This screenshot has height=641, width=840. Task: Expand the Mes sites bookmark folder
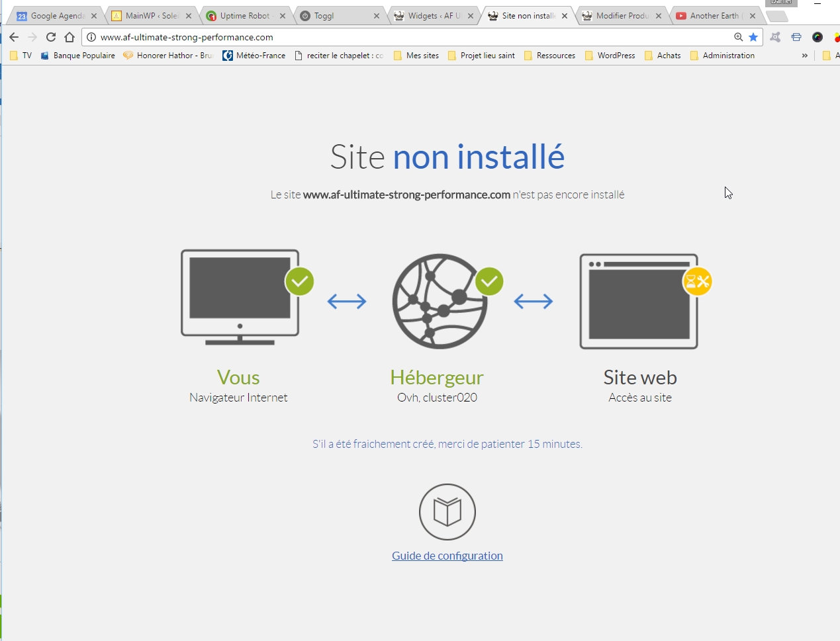(x=416, y=56)
